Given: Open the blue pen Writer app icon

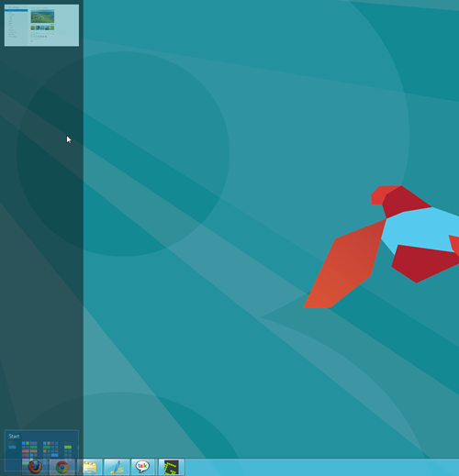Looking at the screenshot, I should coord(117,467).
